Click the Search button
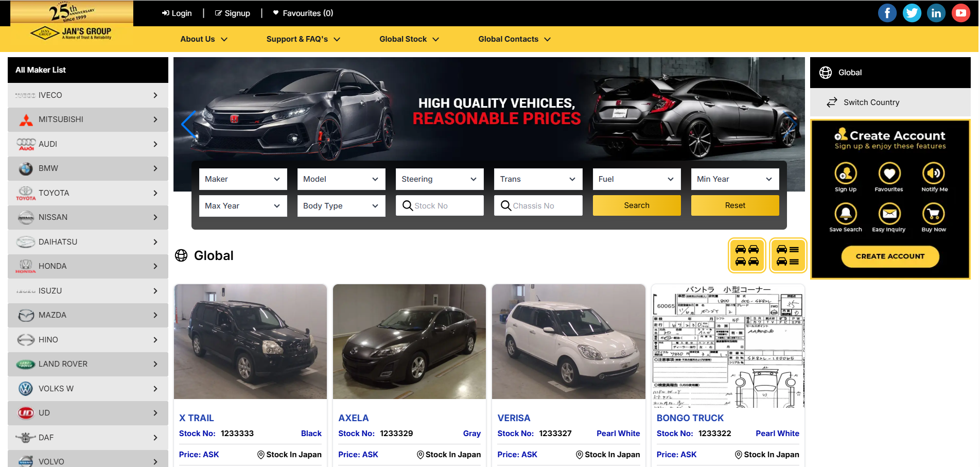980x467 pixels. click(x=637, y=205)
